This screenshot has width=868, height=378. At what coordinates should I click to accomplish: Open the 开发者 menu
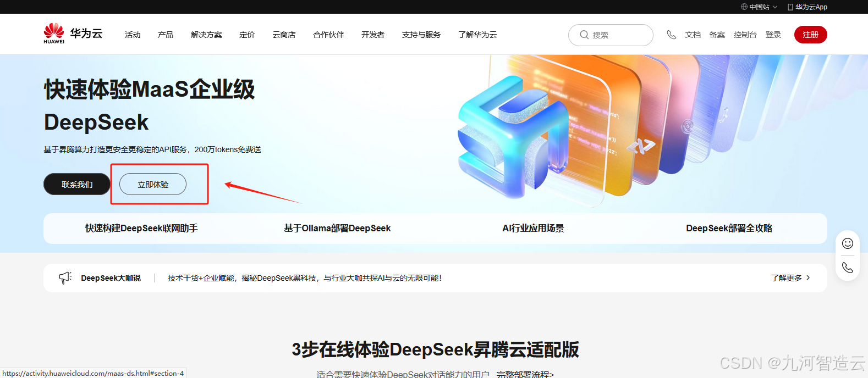pos(373,35)
